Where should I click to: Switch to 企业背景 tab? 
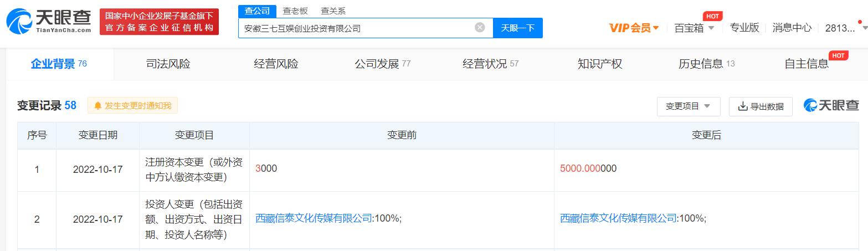click(x=59, y=64)
